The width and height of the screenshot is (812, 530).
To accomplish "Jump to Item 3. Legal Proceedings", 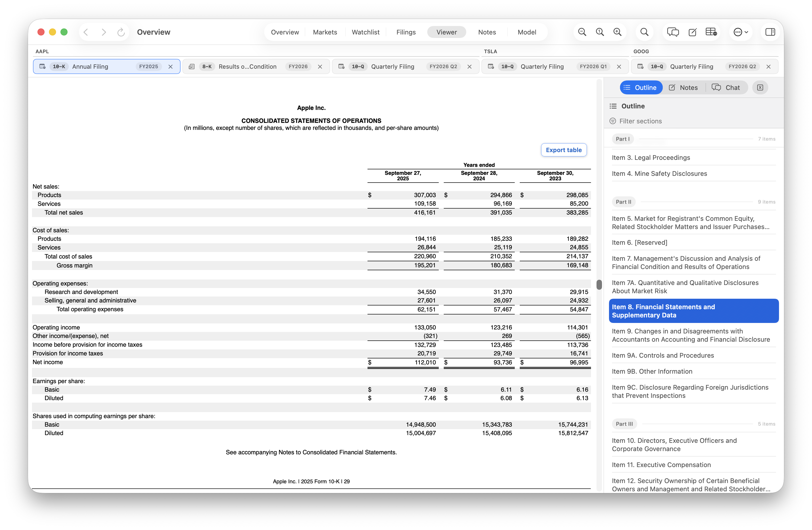I will tap(693, 157).
